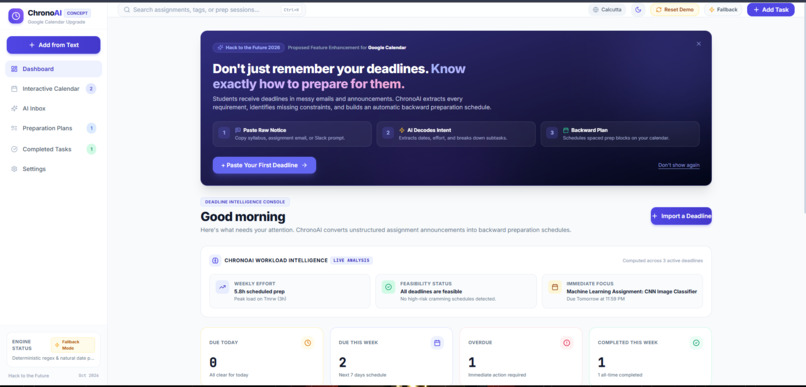Click the Import a Deadline button

click(681, 216)
